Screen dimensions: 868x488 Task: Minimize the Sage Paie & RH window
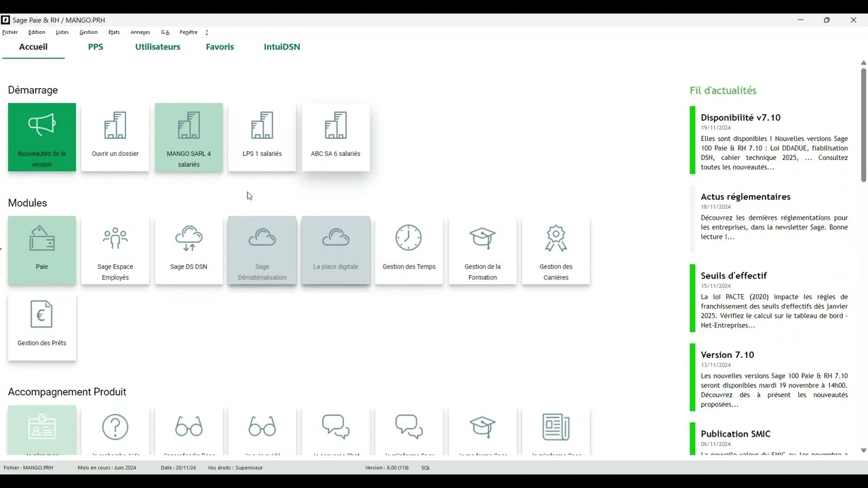(x=800, y=20)
